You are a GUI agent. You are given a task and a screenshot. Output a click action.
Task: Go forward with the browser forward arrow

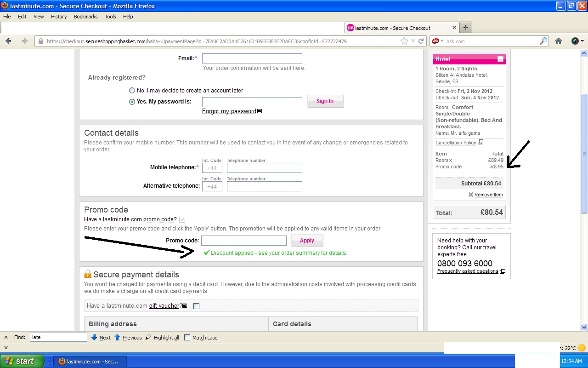[24, 41]
